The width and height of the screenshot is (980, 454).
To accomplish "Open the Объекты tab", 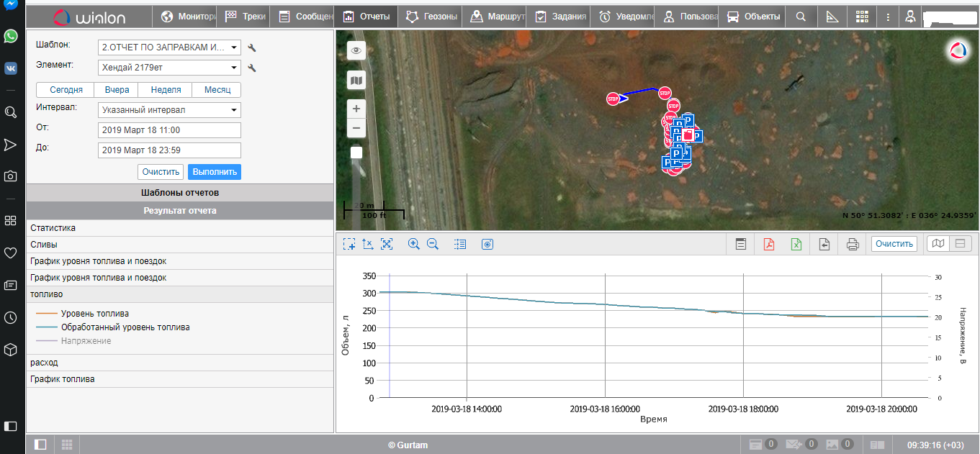I will click(753, 17).
